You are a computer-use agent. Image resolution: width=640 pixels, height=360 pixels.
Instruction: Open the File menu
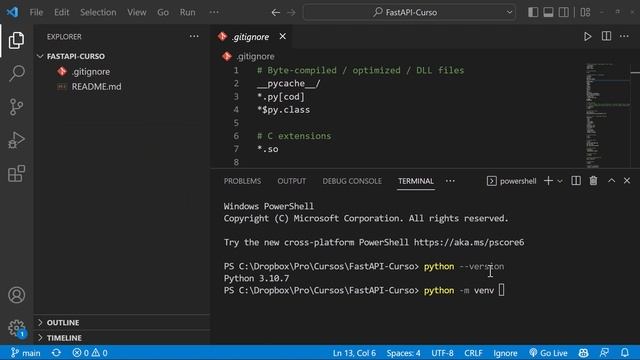coord(36,12)
